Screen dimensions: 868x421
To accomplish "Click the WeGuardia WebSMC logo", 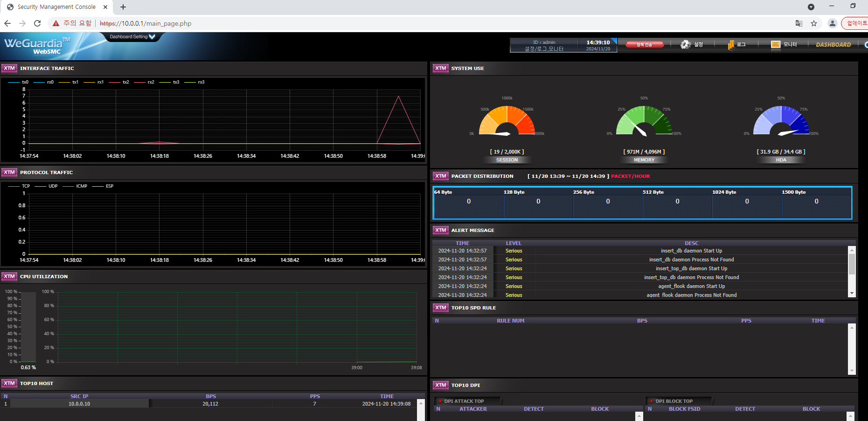I will 37,46.
